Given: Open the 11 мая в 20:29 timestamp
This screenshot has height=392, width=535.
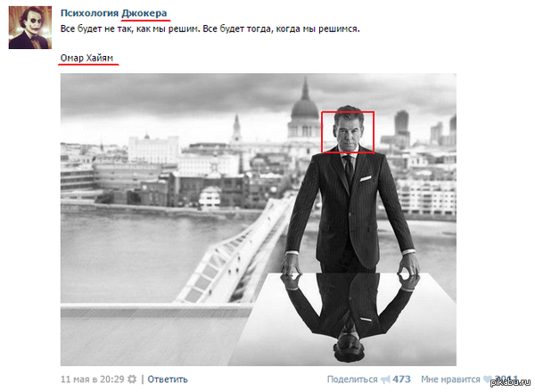Looking at the screenshot, I should (x=92, y=379).
